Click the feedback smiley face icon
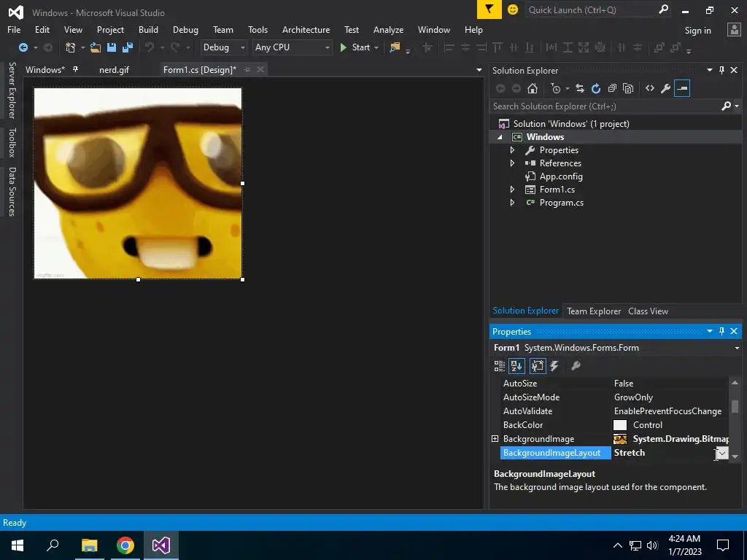This screenshot has width=747, height=560. tap(513, 9)
